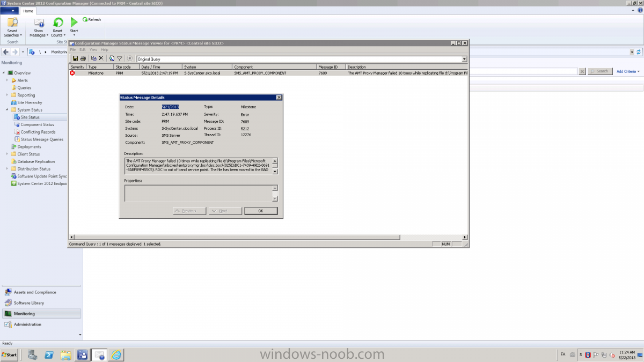Click the red error icon in message row
Image resolution: width=644 pixels, height=362 pixels.
pos(72,73)
